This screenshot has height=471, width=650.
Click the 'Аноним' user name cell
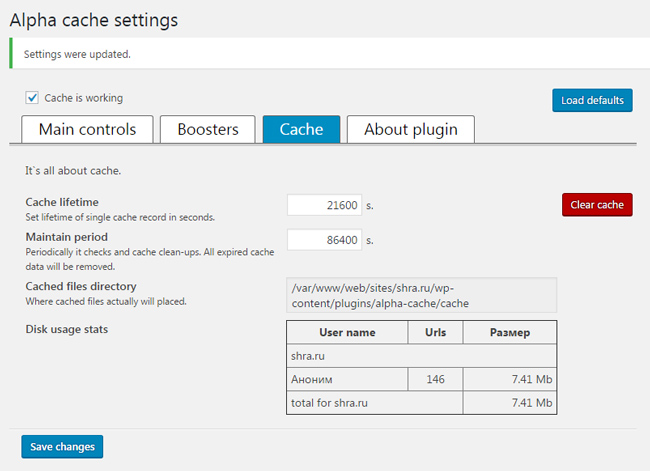click(347, 379)
